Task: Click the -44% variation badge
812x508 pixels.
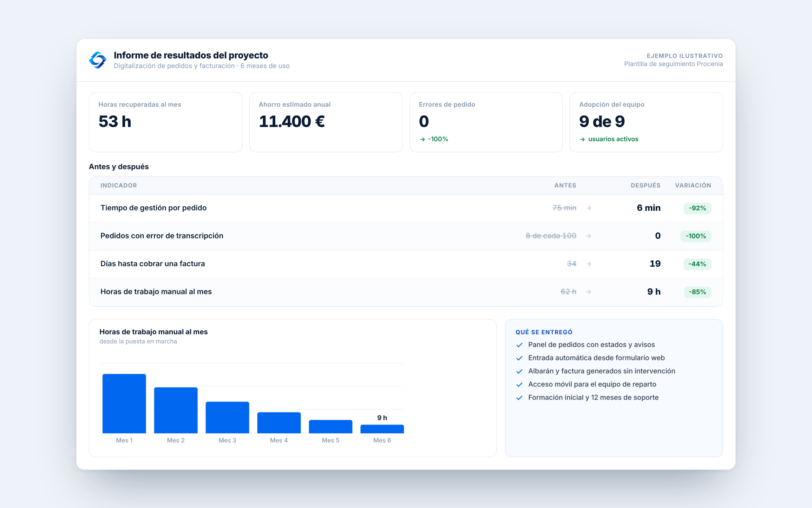Action: click(x=697, y=264)
